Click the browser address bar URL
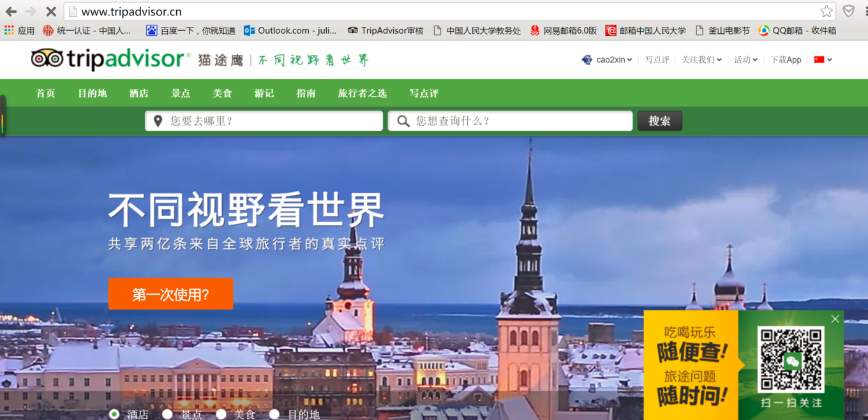The image size is (868, 420). tap(131, 11)
